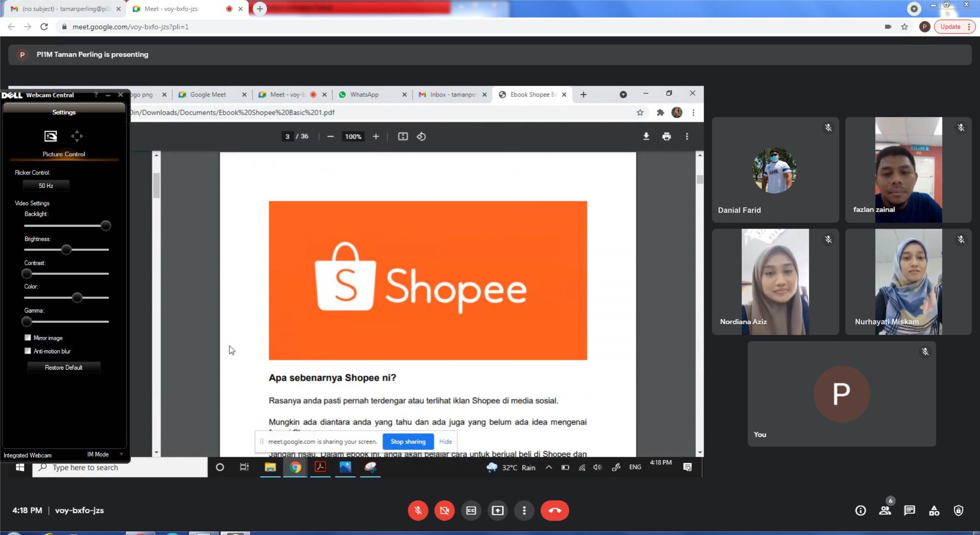Open the Activities shapes icon

(x=934, y=510)
